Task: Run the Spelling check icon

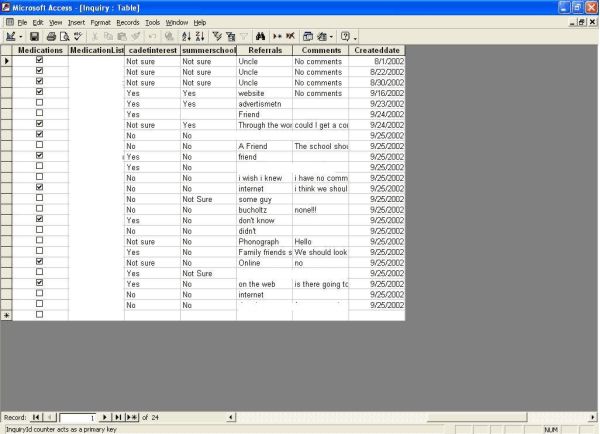Action: pyautogui.click(x=78, y=36)
